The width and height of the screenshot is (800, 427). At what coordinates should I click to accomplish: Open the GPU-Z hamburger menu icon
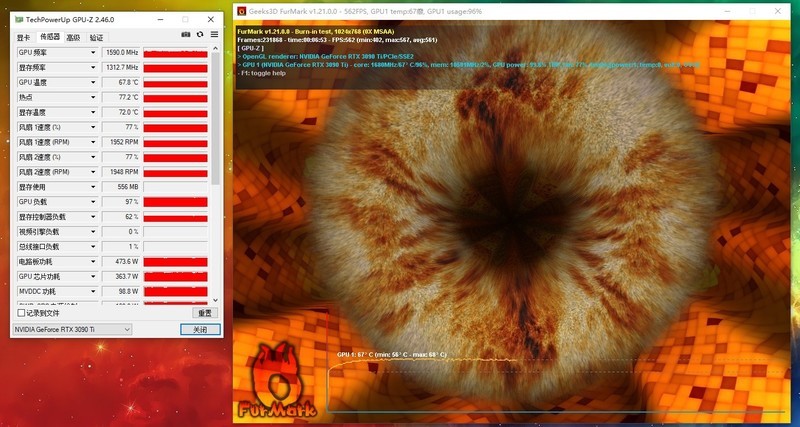214,34
